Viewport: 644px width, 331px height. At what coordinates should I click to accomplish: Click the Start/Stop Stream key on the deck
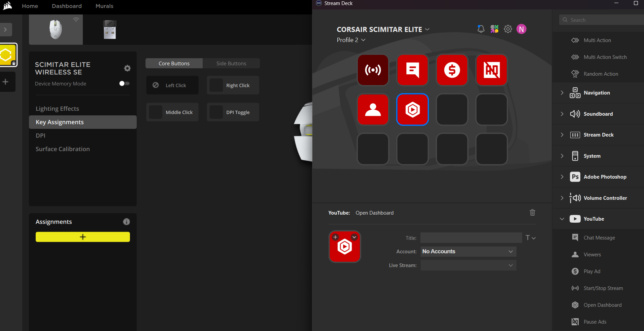tap(373, 70)
